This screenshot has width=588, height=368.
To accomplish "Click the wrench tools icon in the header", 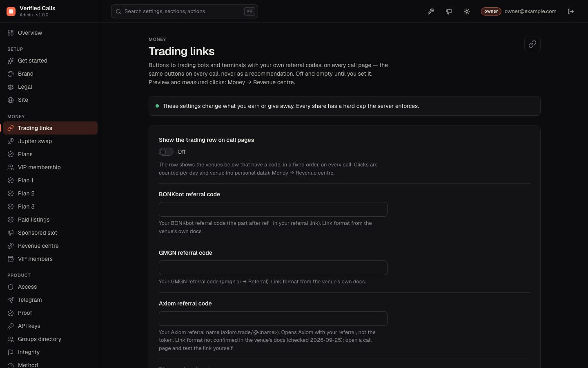I will click(x=431, y=11).
